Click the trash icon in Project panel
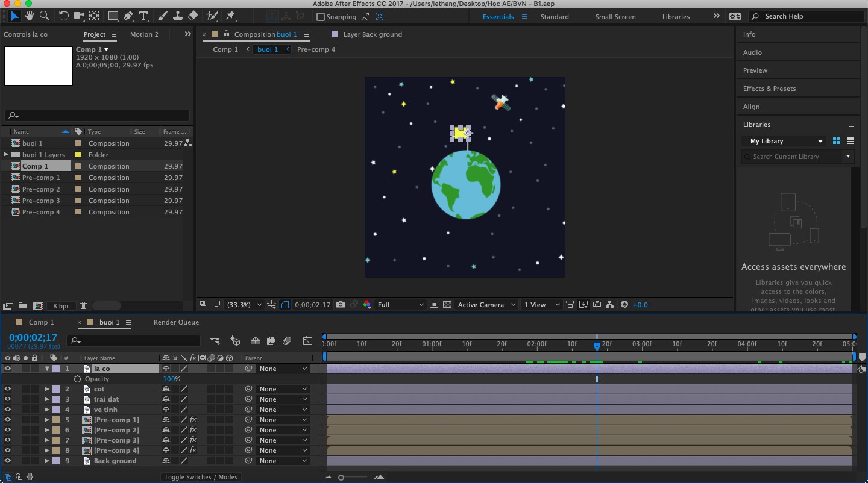 [83, 306]
